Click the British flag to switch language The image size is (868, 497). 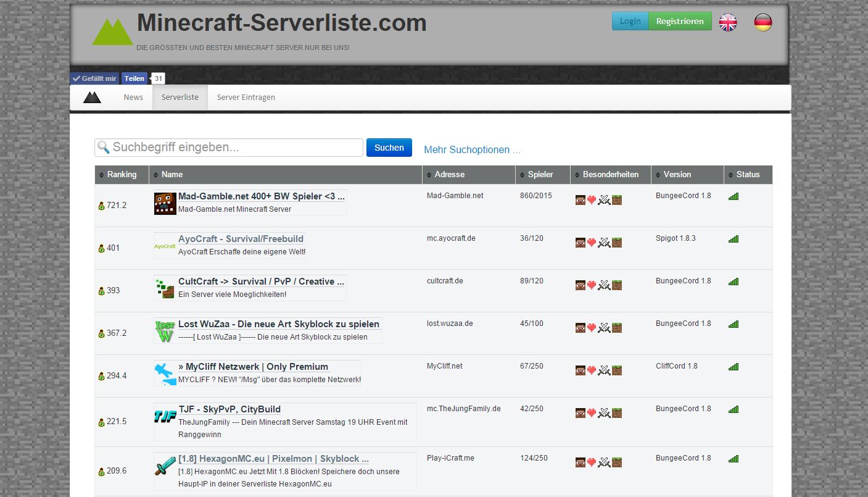click(727, 22)
